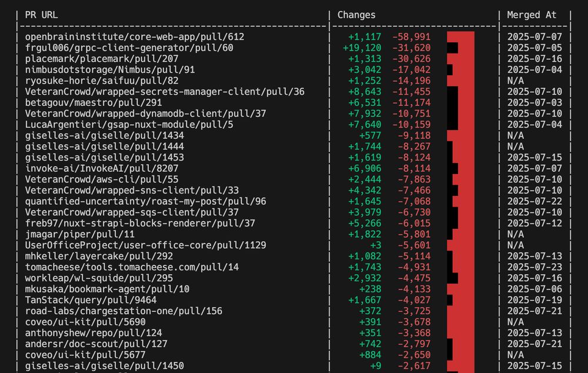Screen dimensions: 588x373
Task: Select giselles-ai/giselle/pull/1444 URL
Action: point(104,146)
